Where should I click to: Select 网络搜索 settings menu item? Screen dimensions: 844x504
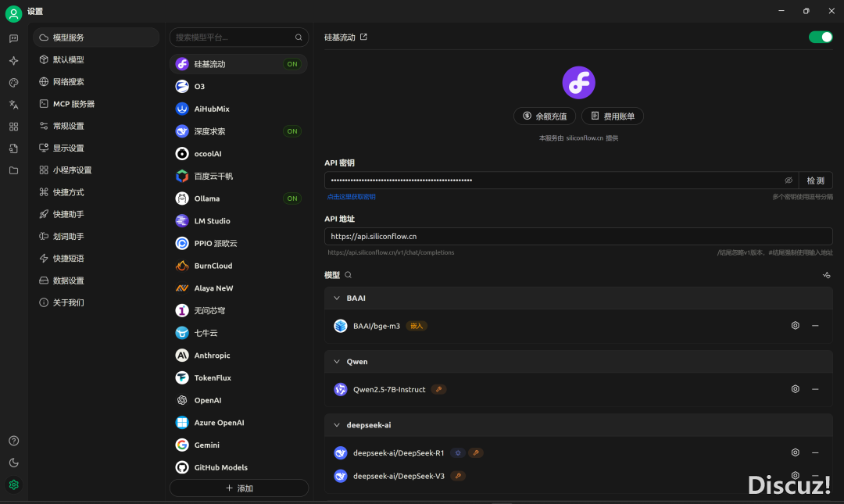(x=96, y=81)
